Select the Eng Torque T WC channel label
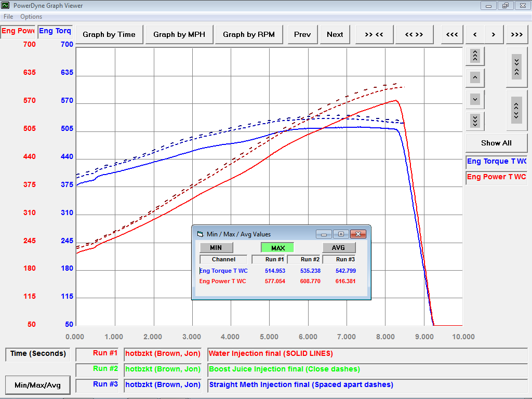Image resolution: width=532 pixels, height=399 pixels. [x=496, y=162]
